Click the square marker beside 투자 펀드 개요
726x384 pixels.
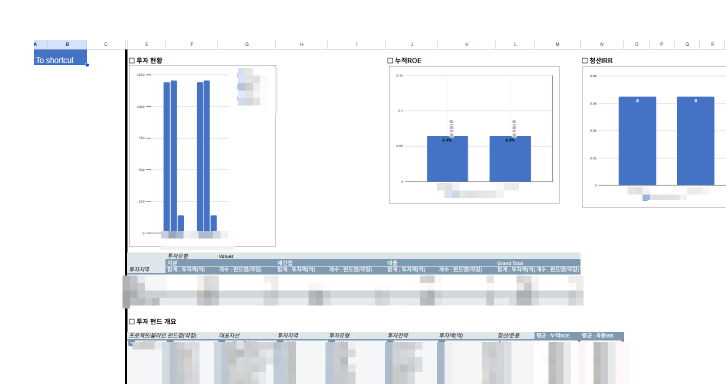pos(132,321)
